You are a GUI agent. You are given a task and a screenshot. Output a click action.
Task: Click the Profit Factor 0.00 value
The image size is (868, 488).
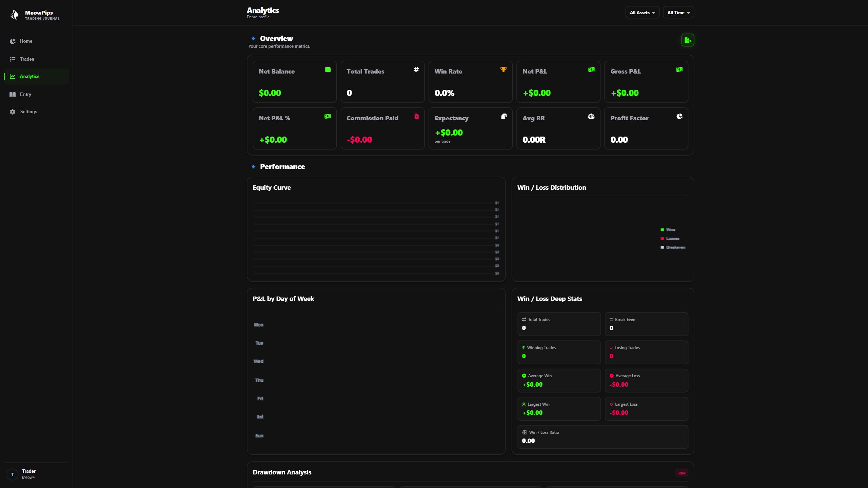pyautogui.click(x=619, y=140)
